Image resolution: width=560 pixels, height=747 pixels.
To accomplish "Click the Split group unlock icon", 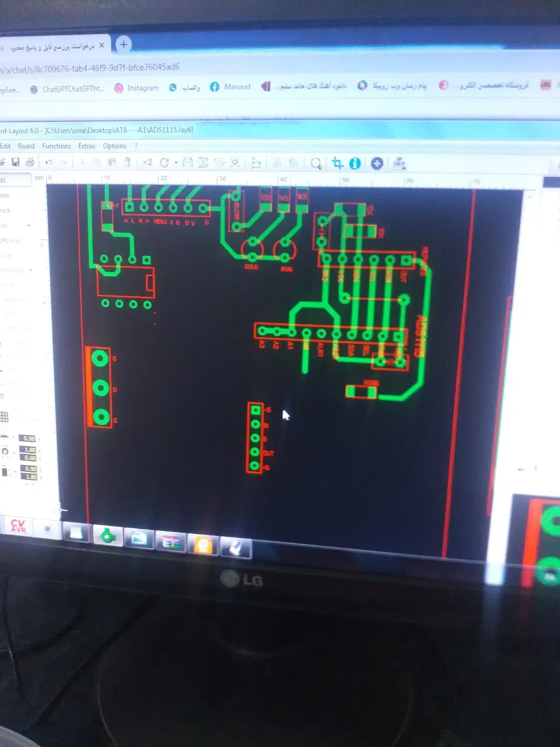I will coord(294,163).
